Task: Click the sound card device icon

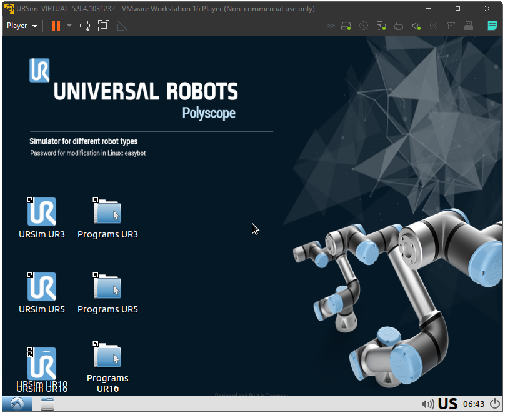Action: point(416,26)
